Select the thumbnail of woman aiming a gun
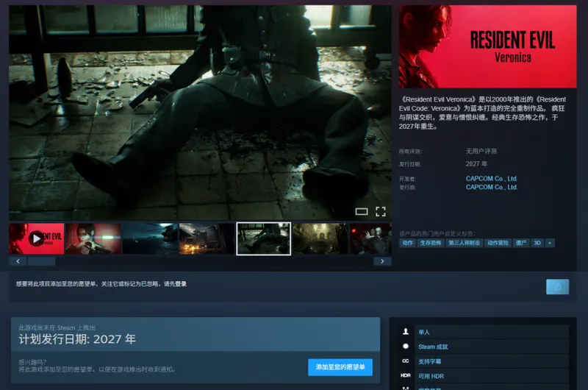 pos(93,238)
